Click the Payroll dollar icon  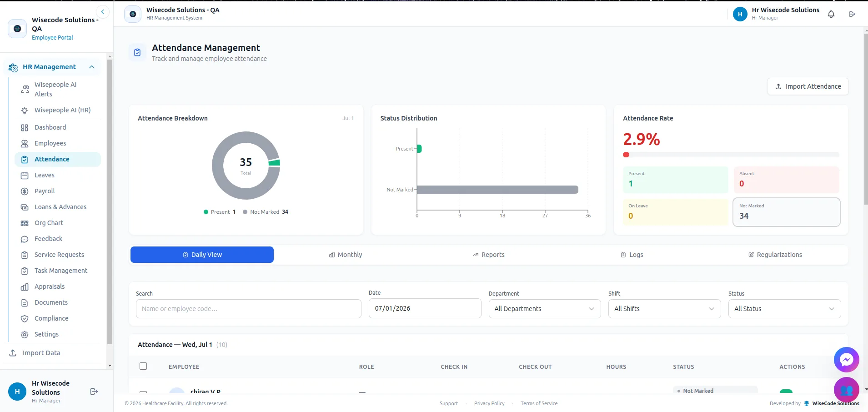pos(25,191)
